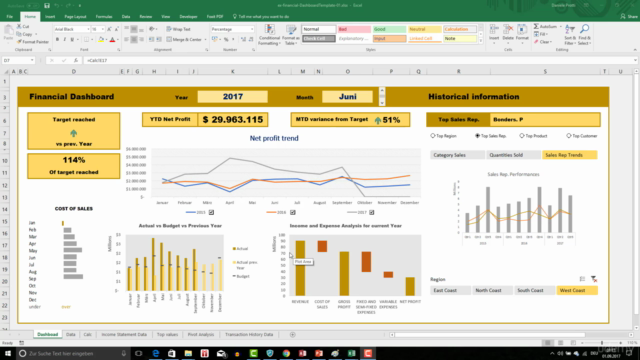Add a new sheet with plus icon
The height and width of the screenshot is (360, 640).
point(292,335)
